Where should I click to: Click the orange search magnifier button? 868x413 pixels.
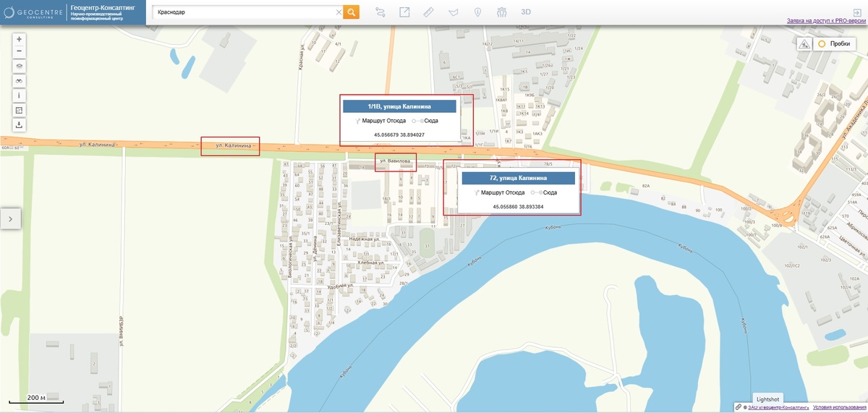(x=351, y=12)
